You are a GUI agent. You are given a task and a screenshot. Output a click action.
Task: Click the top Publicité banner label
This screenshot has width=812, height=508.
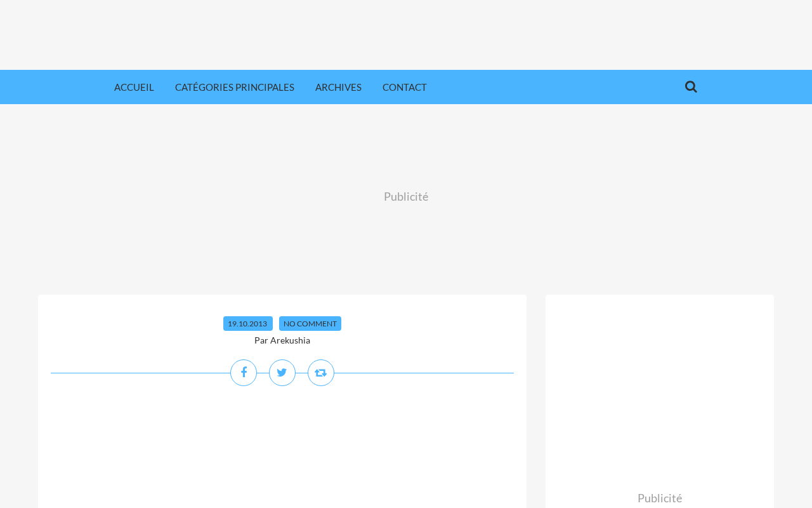tap(406, 197)
